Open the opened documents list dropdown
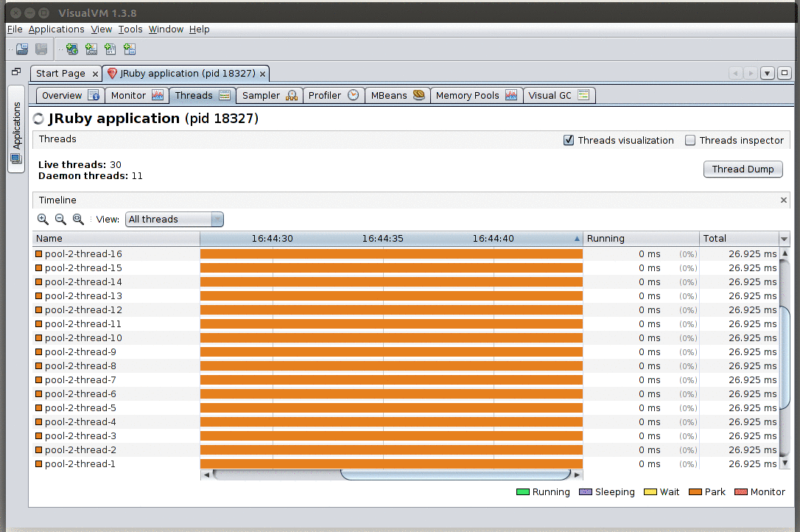 pyautogui.click(x=768, y=74)
